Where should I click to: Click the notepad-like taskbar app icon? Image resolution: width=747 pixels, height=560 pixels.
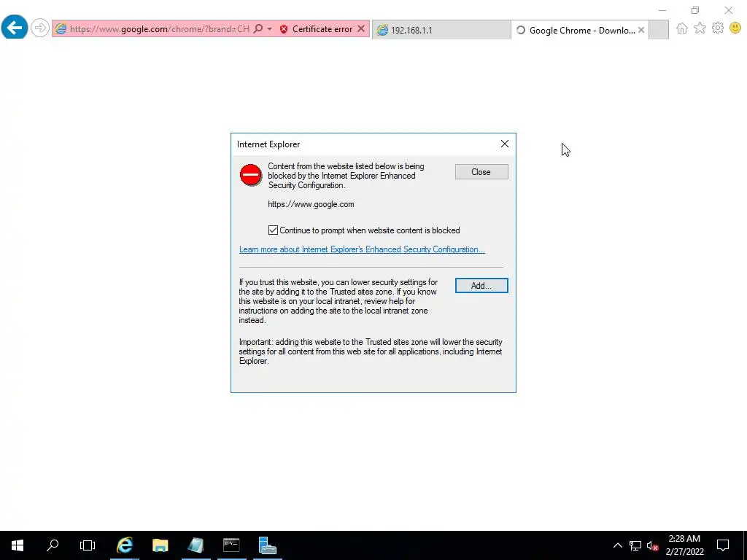tap(196, 545)
